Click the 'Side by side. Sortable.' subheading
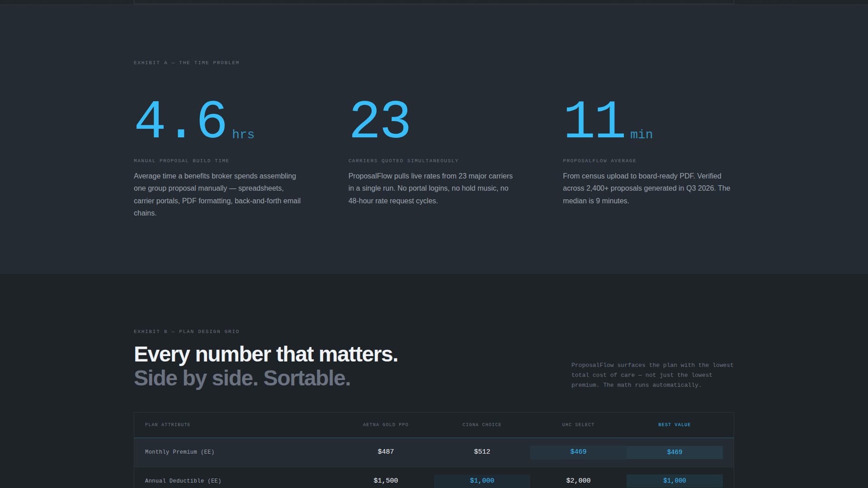Image resolution: width=868 pixels, height=488 pixels. (242, 378)
